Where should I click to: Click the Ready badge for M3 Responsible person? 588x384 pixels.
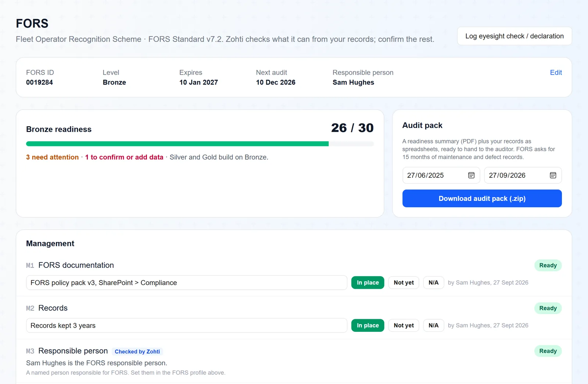(x=548, y=351)
